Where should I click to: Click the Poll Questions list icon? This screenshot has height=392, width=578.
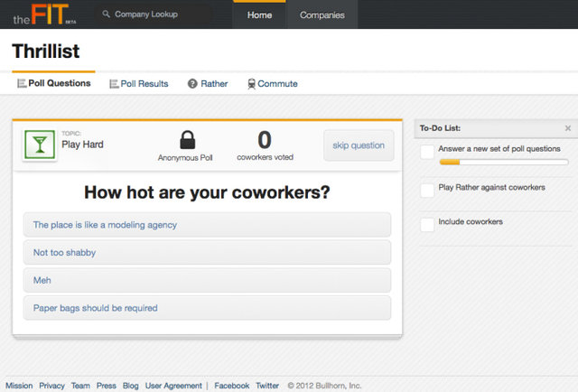[22, 84]
